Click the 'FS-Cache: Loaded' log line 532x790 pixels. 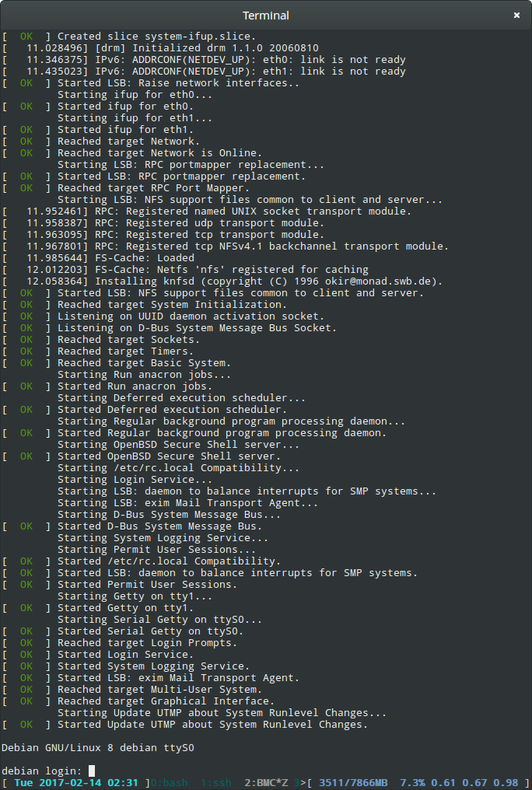[x=145, y=258]
